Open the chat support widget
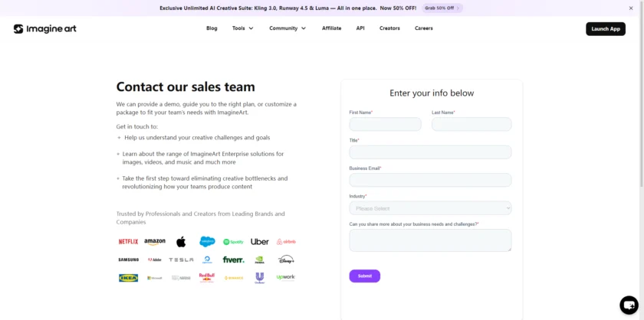This screenshot has width=644, height=320. click(x=629, y=304)
